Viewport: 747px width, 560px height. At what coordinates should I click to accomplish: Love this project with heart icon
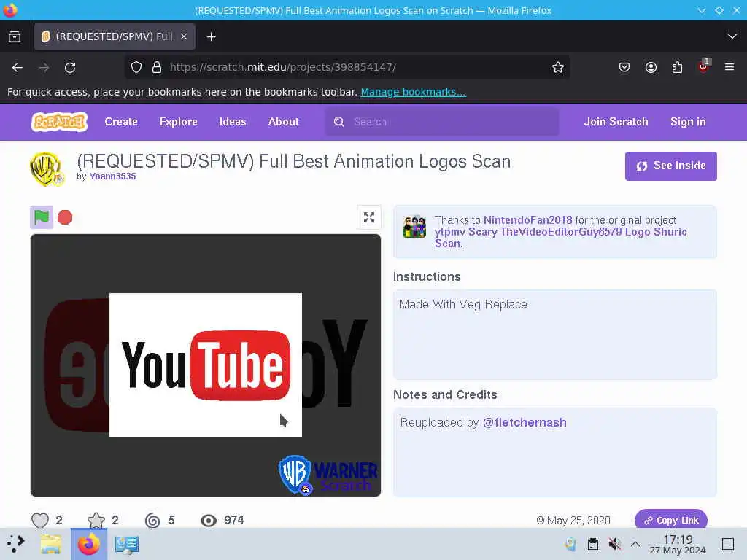(40, 520)
